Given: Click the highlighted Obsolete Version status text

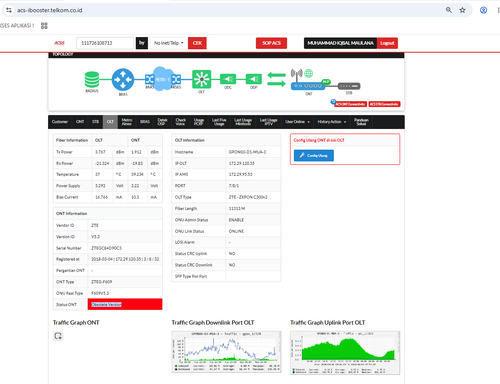Looking at the screenshot, I should pos(106,304).
